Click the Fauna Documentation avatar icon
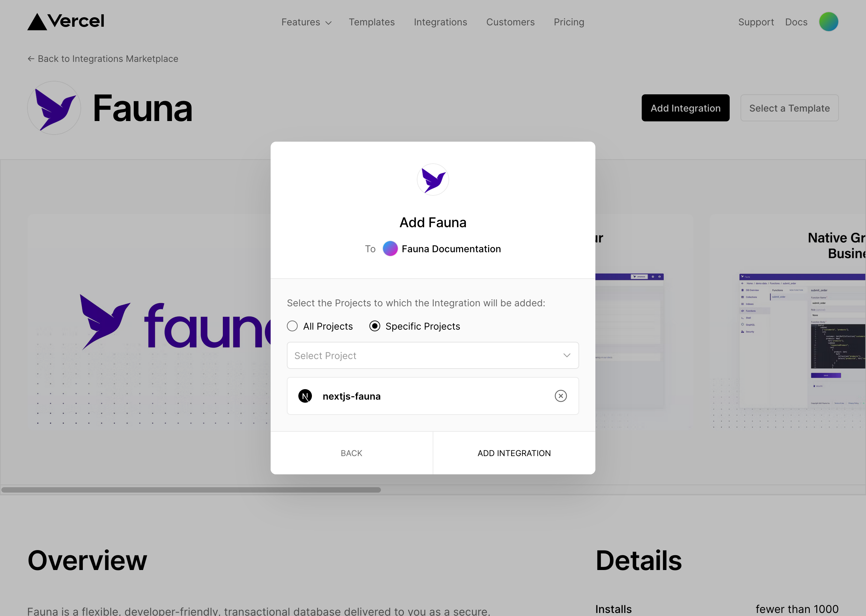This screenshot has width=866, height=616. (x=390, y=249)
